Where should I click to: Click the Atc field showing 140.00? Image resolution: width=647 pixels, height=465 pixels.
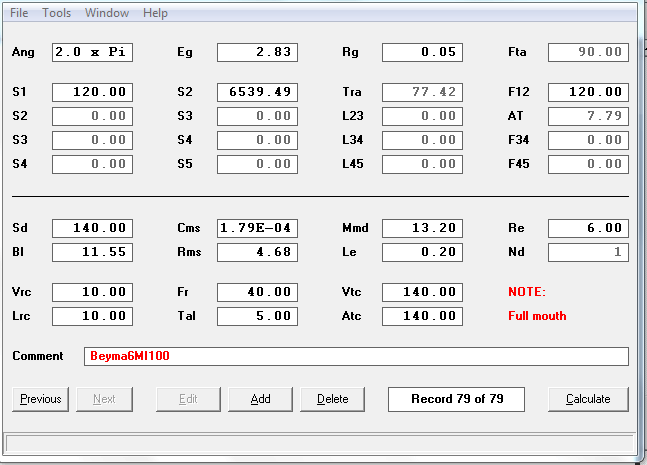pos(423,316)
